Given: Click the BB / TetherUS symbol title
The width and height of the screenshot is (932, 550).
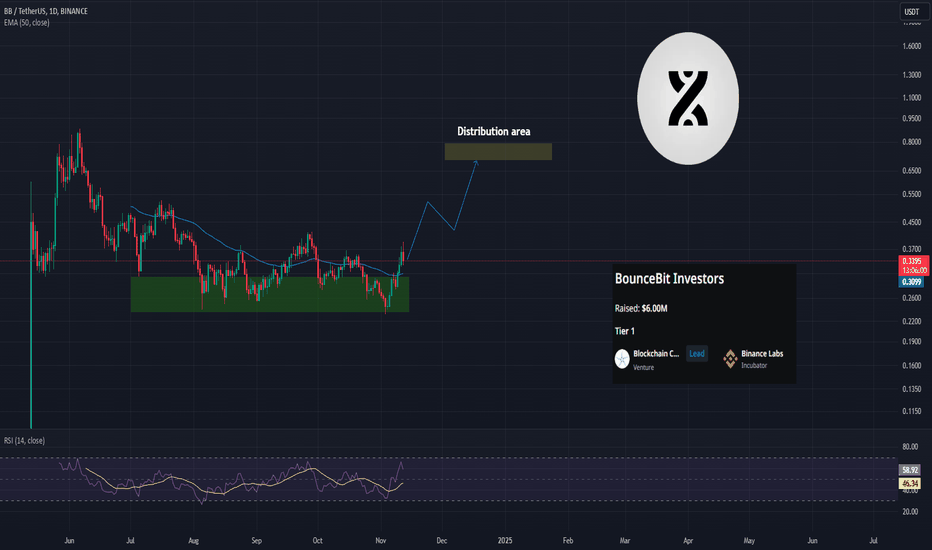Looking at the screenshot, I should pos(46,11).
